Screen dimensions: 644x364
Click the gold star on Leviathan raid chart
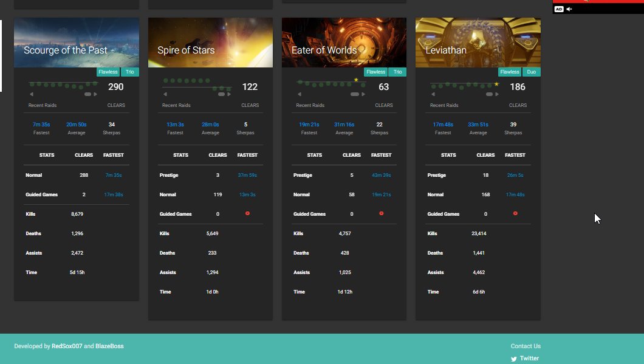coord(496,84)
